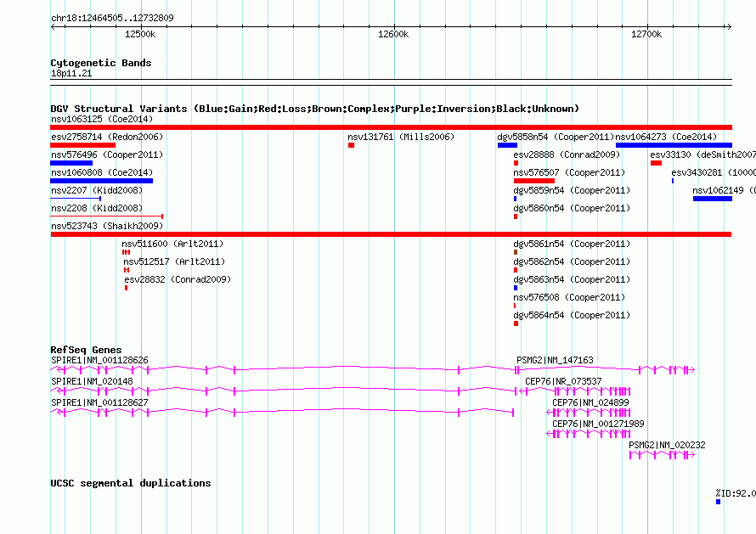Image resolution: width=756 pixels, height=534 pixels.
Task: Click the blue nsv1062149 gain bar
Action: click(713, 199)
